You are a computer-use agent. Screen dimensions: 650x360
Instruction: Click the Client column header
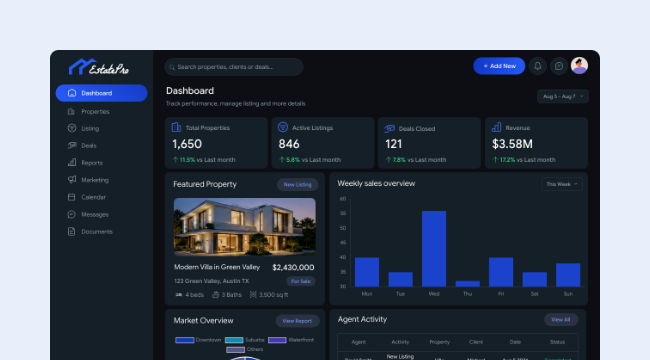click(476, 342)
